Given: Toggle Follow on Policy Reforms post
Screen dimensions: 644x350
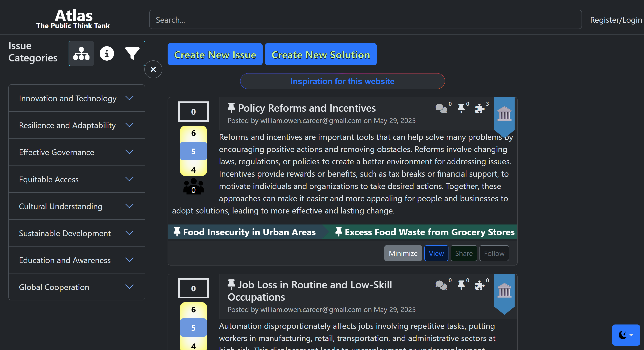Looking at the screenshot, I should (494, 253).
